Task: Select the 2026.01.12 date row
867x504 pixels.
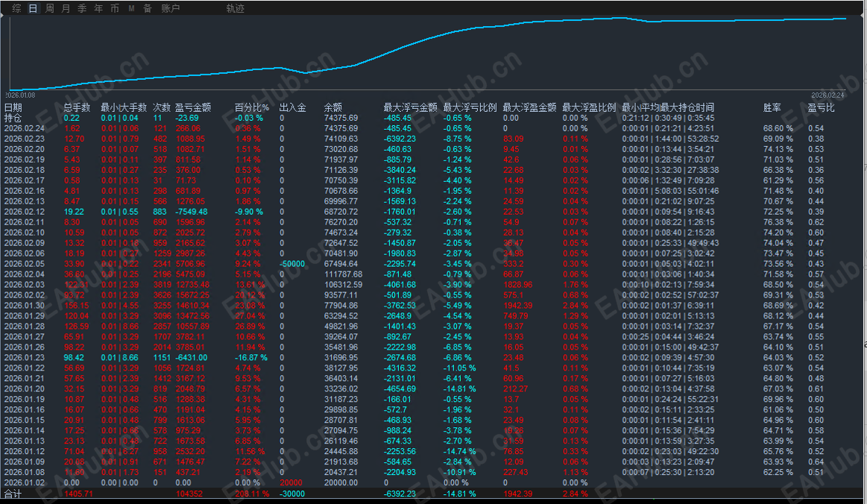Action: (x=25, y=452)
